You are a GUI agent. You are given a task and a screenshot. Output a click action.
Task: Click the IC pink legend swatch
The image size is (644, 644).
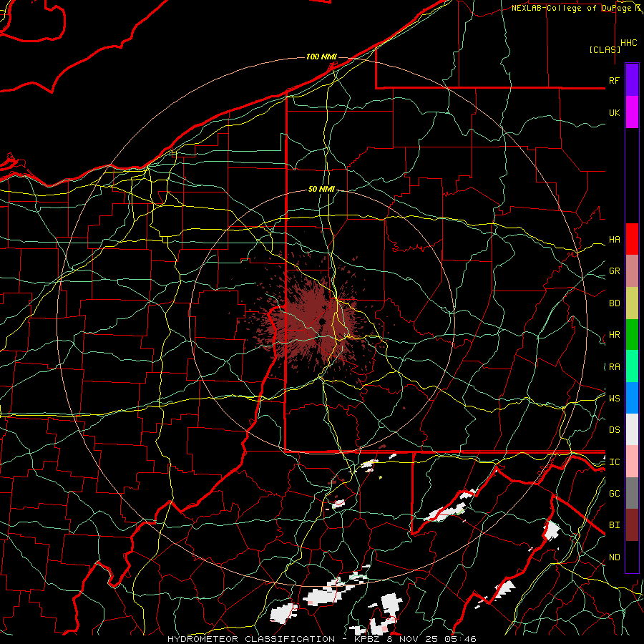(632, 462)
